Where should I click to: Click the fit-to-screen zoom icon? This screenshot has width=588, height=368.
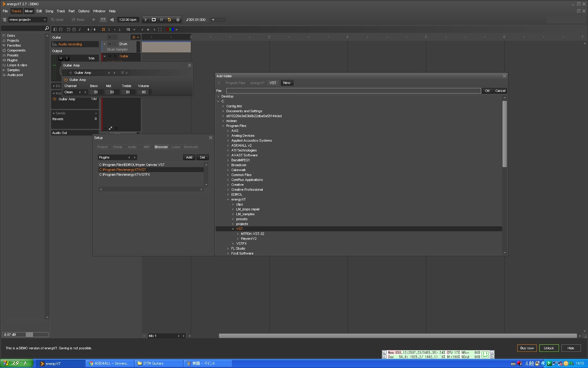(x=160, y=29)
